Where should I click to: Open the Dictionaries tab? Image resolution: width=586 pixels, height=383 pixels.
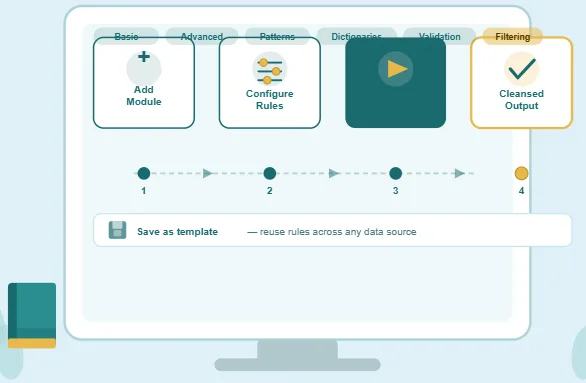(x=356, y=36)
